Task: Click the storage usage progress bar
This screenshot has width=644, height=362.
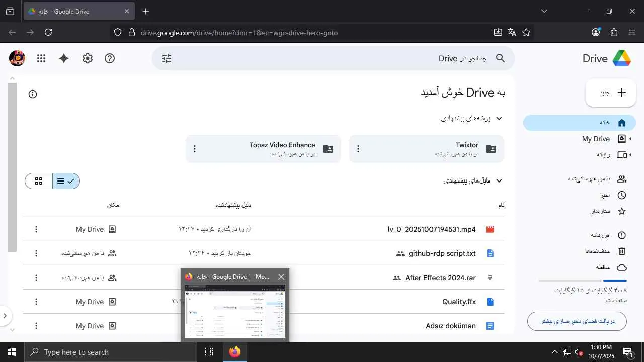Action: click(x=583, y=281)
